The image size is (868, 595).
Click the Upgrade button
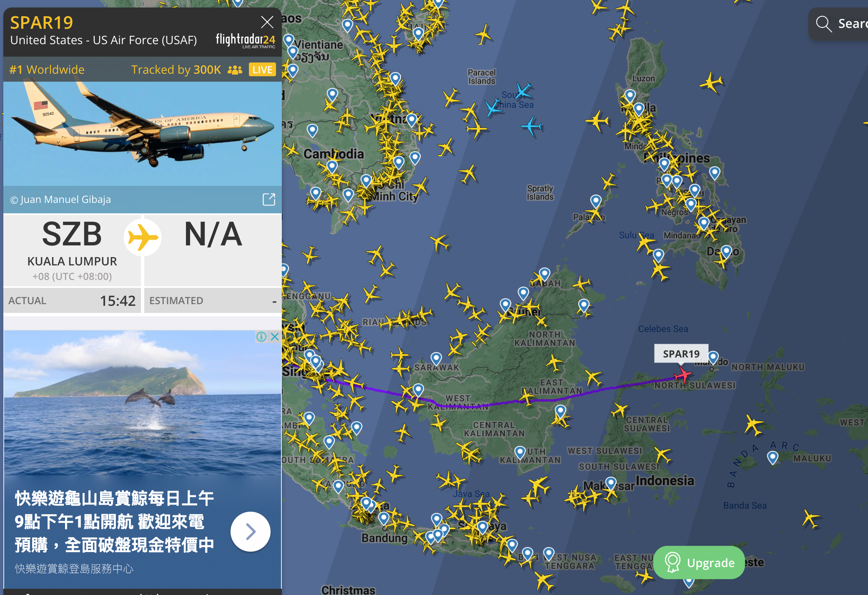[699, 562]
